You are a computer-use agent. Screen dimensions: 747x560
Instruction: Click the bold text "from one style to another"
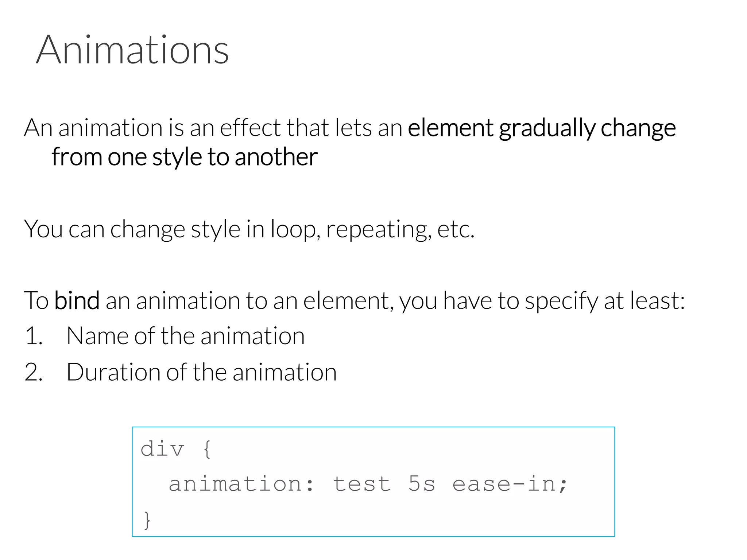pyautogui.click(x=185, y=157)
